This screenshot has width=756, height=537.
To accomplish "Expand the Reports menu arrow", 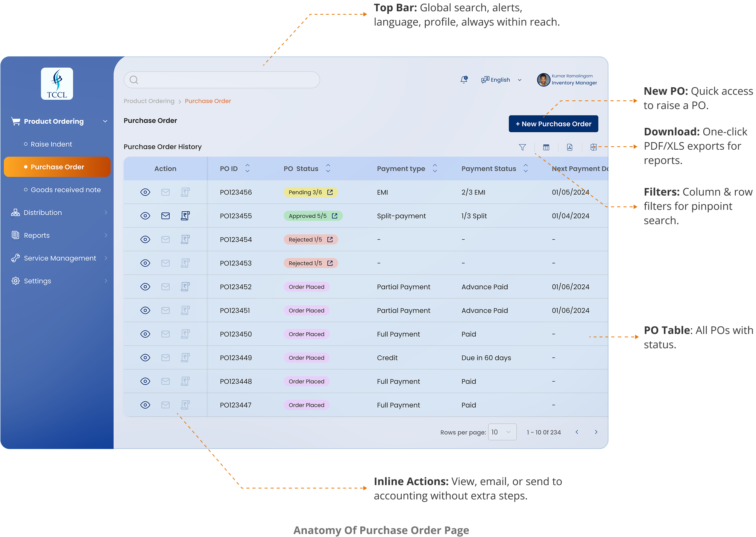I will [x=106, y=235].
